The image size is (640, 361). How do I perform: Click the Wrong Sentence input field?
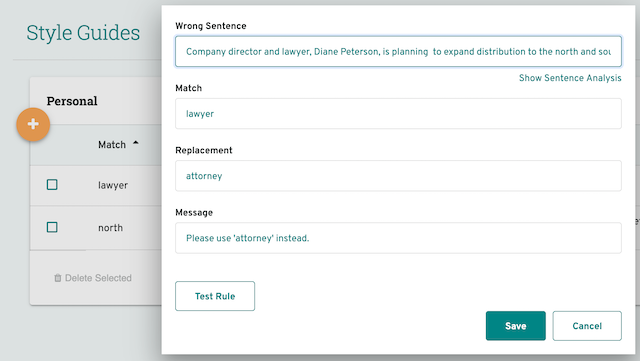coord(398,51)
